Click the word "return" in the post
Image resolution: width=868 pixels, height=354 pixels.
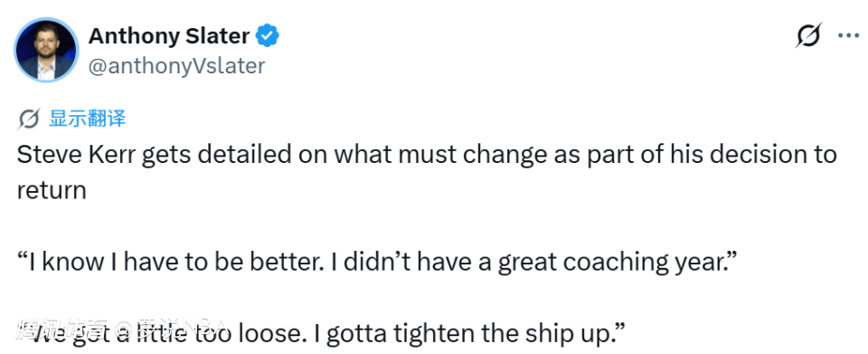click(x=52, y=190)
